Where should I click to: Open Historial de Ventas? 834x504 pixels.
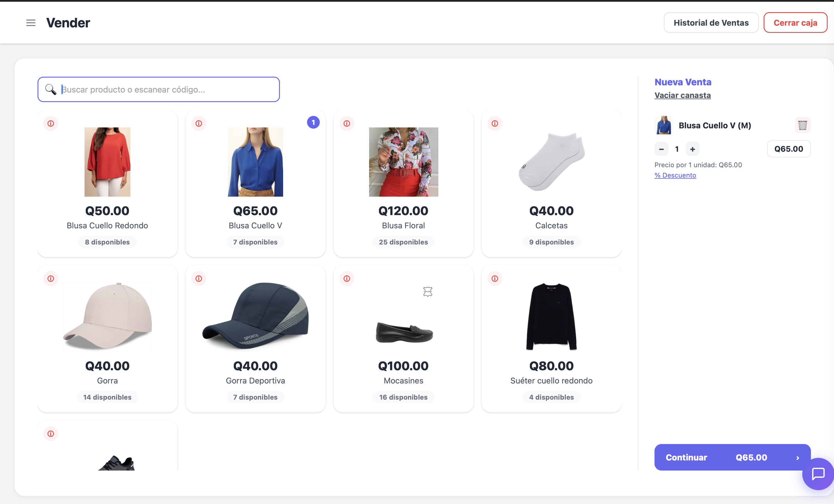(x=711, y=23)
